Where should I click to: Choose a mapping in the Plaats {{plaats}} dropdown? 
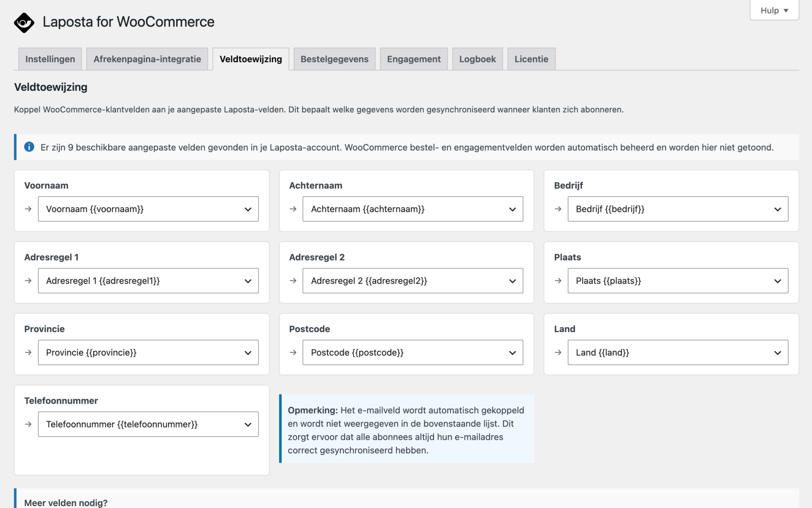point(678,281)
